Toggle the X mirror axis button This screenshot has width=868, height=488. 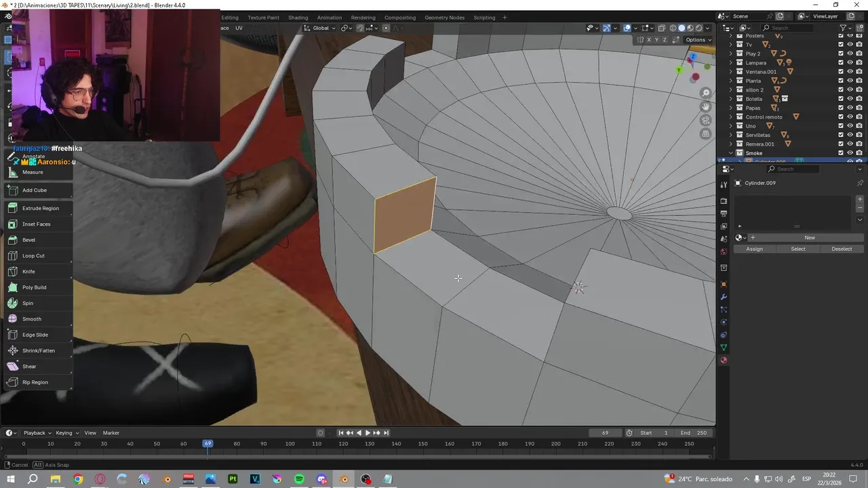pos(649,40)
